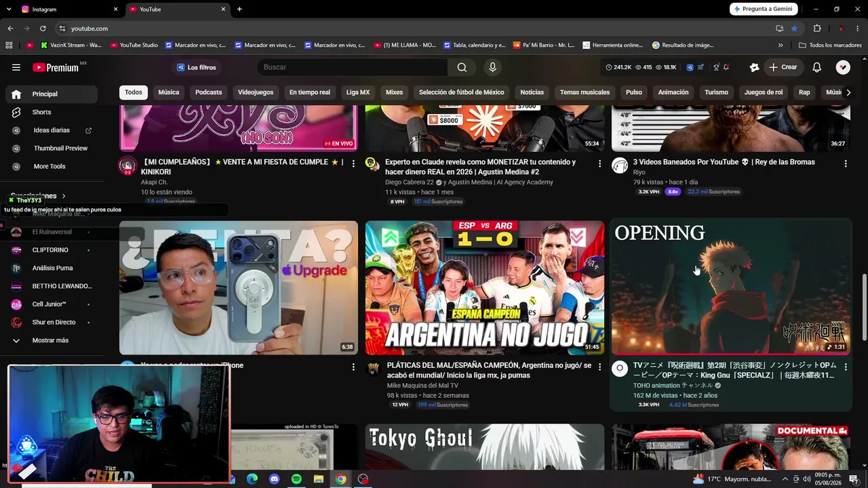Open Todos los marcadores folder
Screen dimensions: 868x488
(830, 45)
